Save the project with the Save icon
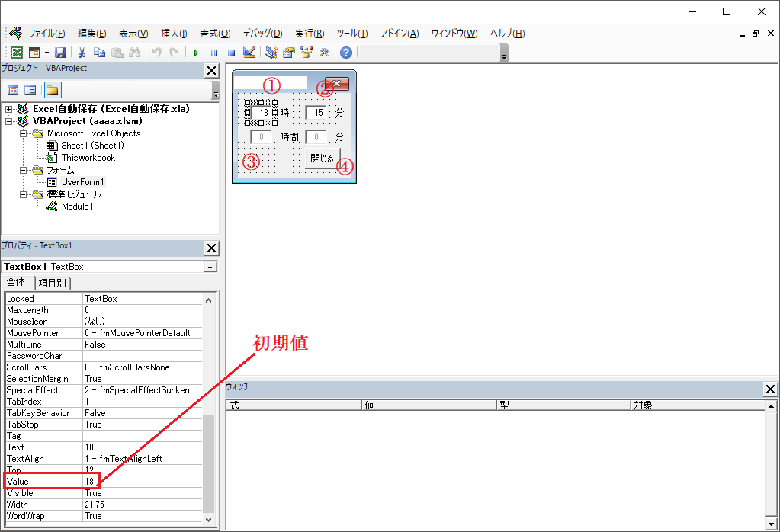The height and width of the screenshot is (532, 780). [x=59, y=52]
